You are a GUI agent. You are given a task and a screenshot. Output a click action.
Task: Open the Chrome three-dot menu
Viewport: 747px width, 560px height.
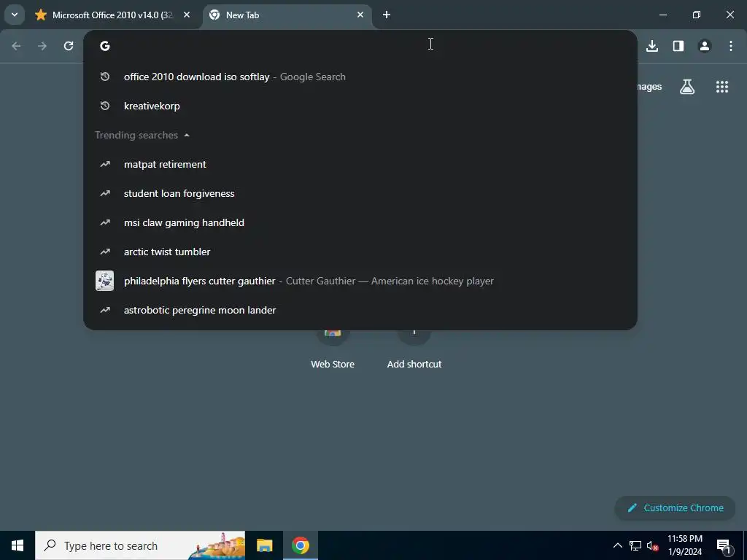click(730, 46)
